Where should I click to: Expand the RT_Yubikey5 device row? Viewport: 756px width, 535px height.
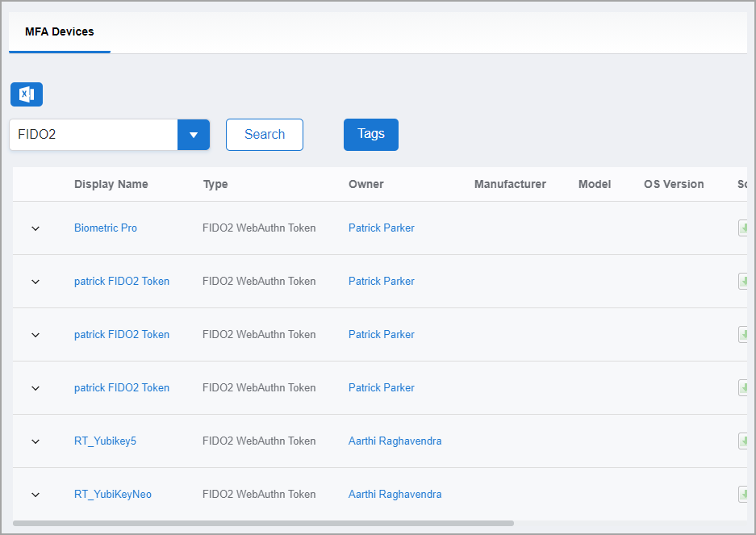36,441
